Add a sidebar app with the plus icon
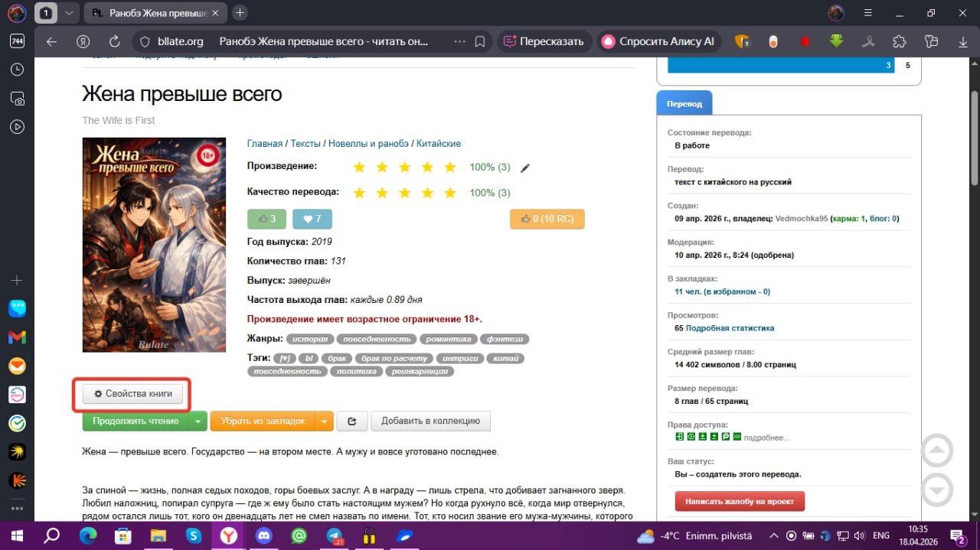 click(x=17, y=280)
